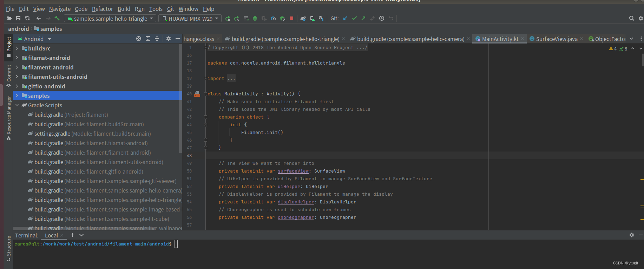This screenshot has width=644, height=269.
Task: Open build.gradle (Project: filament)
Action: (x=71, y=115)
